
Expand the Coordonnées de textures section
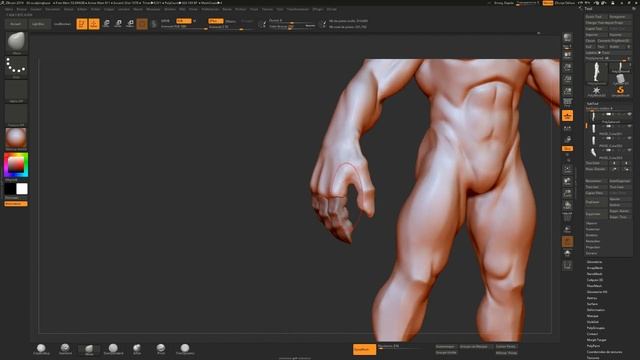[x=604, y=352]
